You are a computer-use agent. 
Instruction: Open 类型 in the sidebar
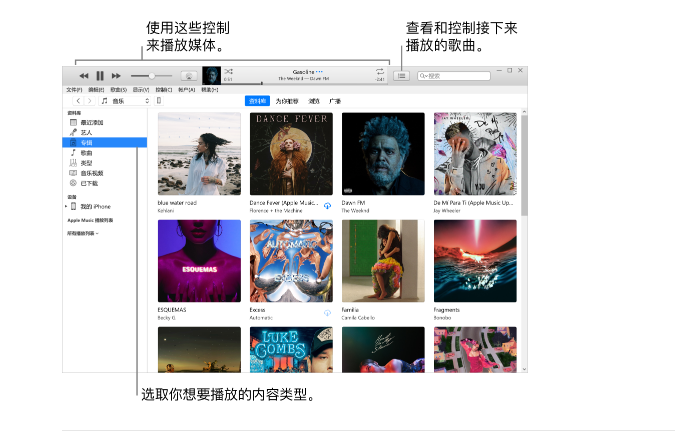click(x=105, y=163)
